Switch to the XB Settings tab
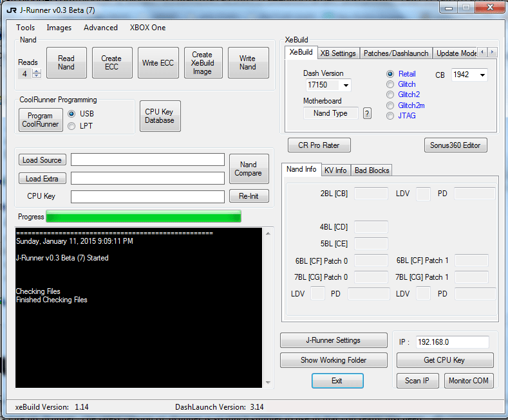This screenshot has height=420, width=508. click(338, 53)
